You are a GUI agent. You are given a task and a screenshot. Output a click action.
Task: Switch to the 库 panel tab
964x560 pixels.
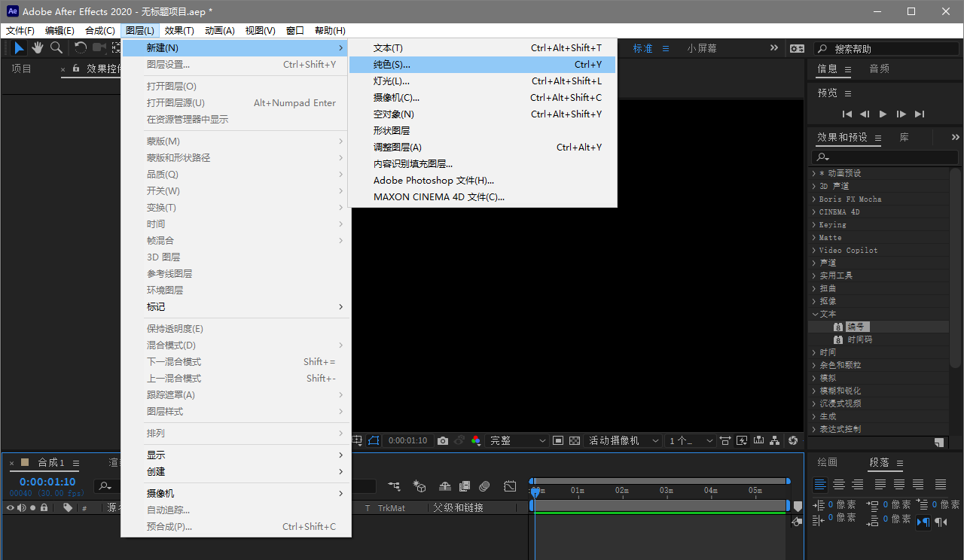[905, 137]
